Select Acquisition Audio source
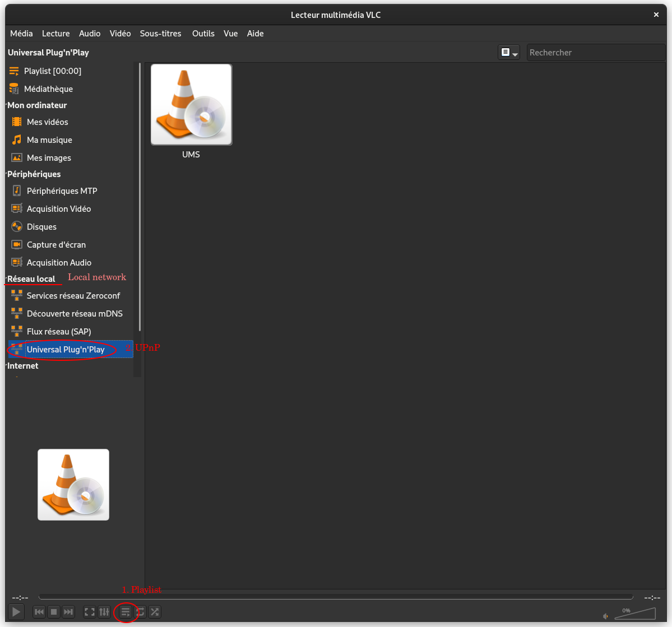 coord(71,263)
